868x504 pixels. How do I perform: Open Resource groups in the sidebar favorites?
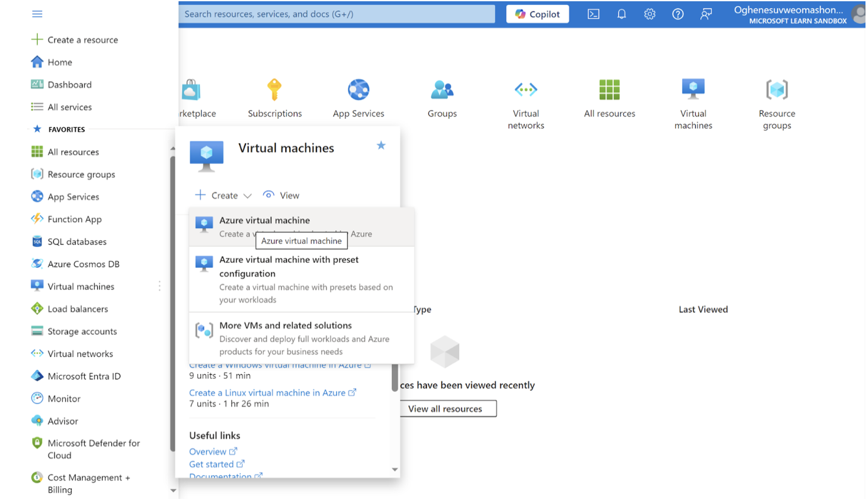click(82, 174)
